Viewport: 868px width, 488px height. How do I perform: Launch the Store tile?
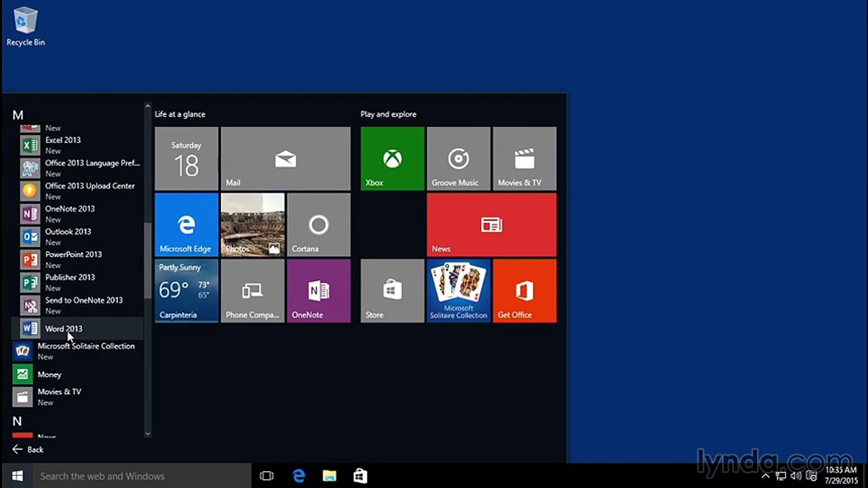[x=392, y=290]
